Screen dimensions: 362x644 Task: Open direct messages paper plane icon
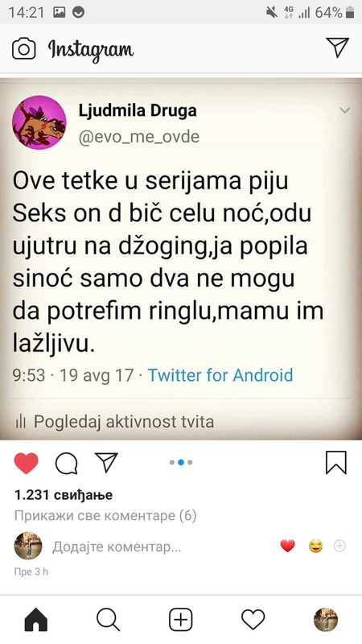337,47
